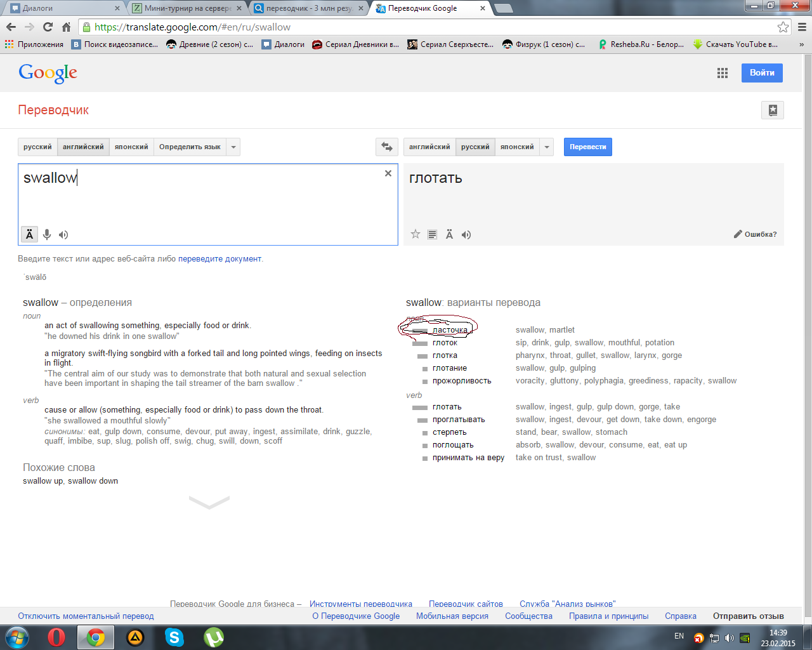
Task: Clear source text with X icon
Action: pyautogui.click(x=388, y=173)
